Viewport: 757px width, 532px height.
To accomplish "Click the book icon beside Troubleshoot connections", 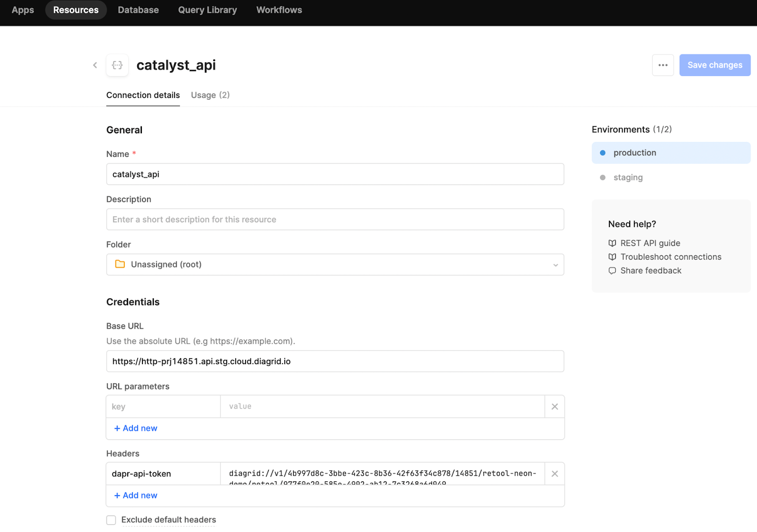I will [x=612, y=257].
